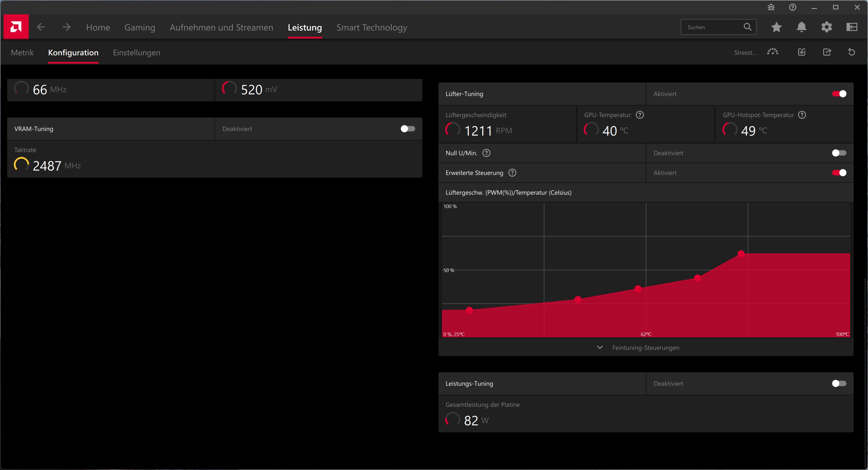Image resolution: width=868 pixels, height=470 pixels.
Task: Disable the Lüfter-Tuning toggle
Action: point(839,94)
